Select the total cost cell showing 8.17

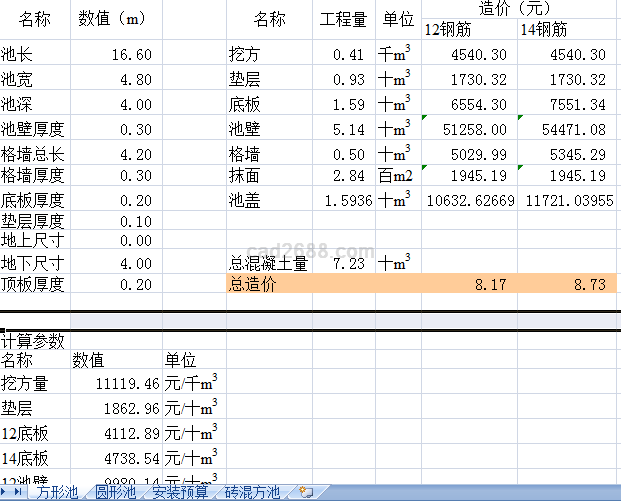(x=468, y=285)
